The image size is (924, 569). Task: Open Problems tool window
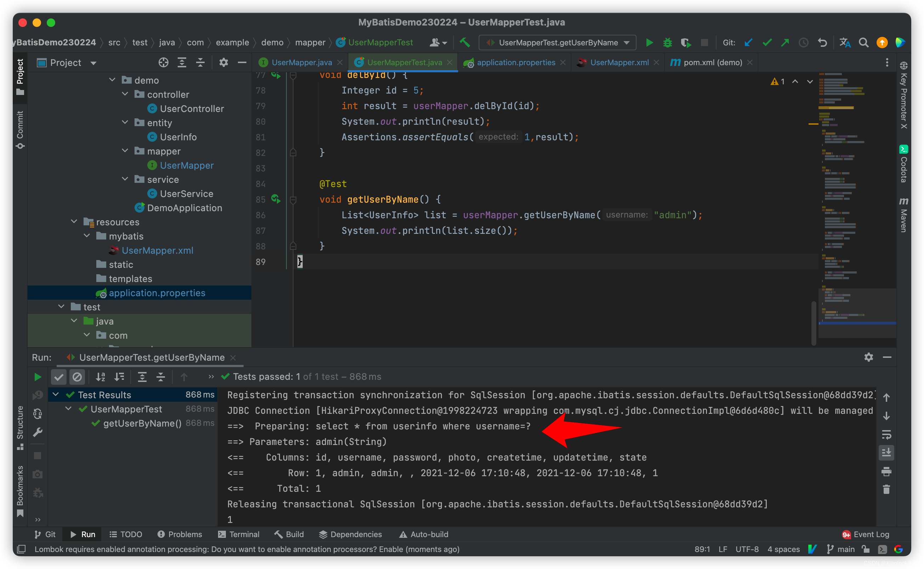(180, 534)
